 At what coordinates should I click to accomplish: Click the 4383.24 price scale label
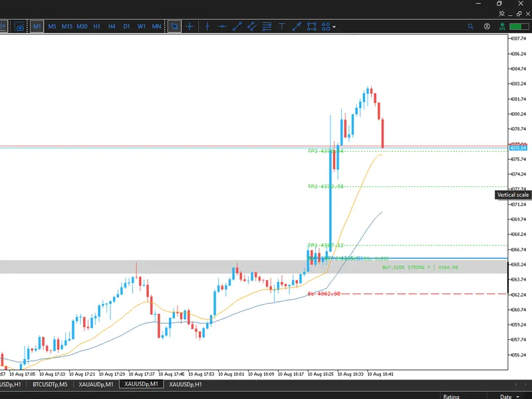coord(518,84)
